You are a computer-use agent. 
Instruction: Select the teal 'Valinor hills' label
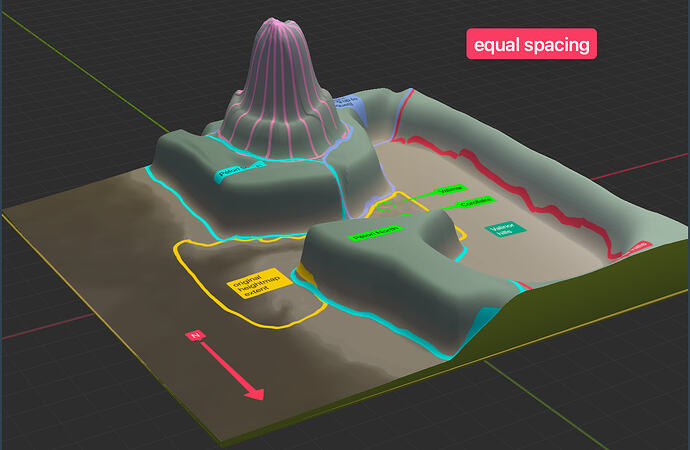point(506,229)
